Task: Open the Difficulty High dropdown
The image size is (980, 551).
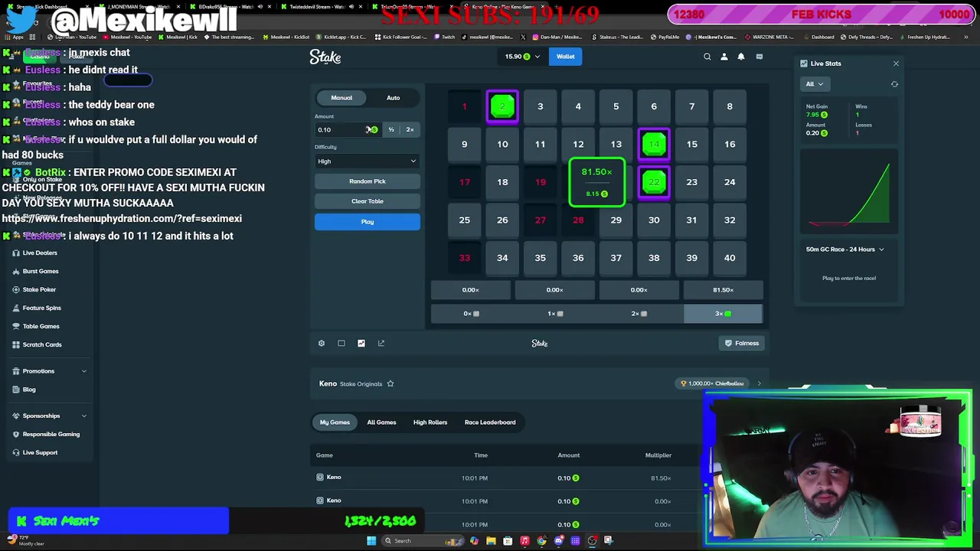Action: (x=367, y=161)
